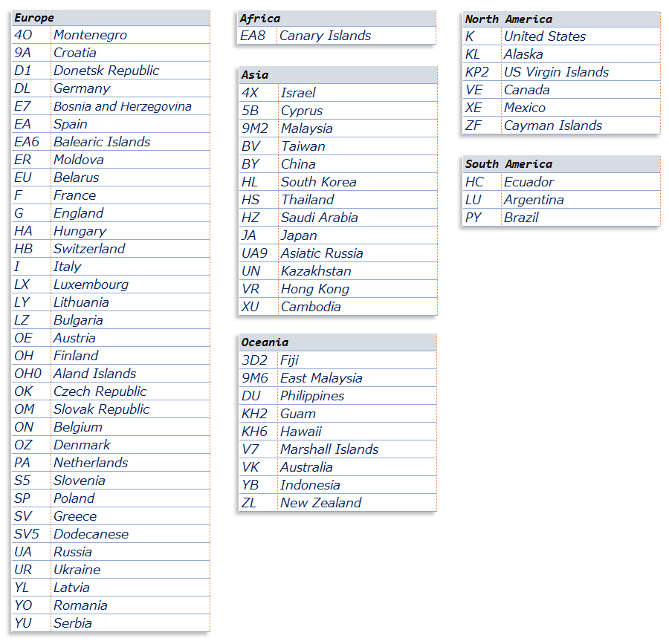Click the Cayman Islands entry
Viewport: 669px width, 644px height.
[x=553, y=126]
